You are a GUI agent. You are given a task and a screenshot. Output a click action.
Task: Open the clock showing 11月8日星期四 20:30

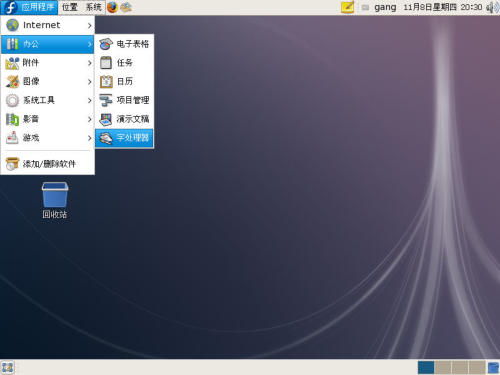pyautogui.click(x=443, y=7)
